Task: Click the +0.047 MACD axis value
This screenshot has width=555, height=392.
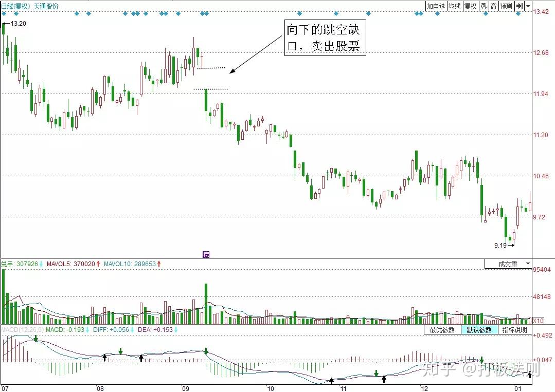Action: (x=542, y=360)
